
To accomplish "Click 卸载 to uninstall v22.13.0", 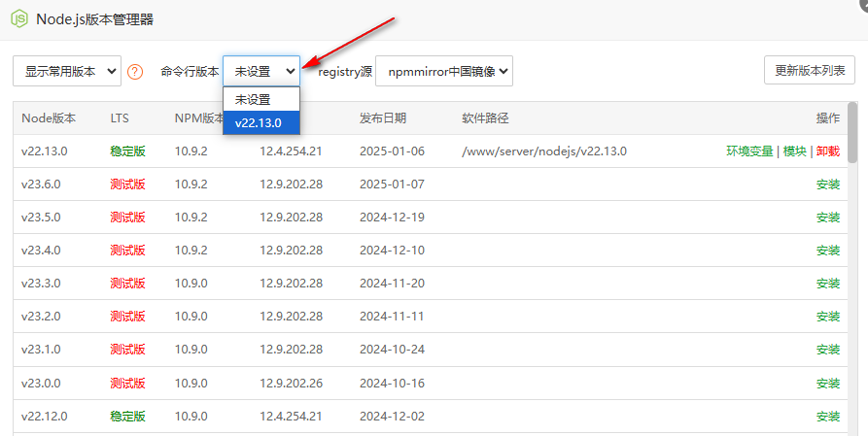I will pos(827,151).
